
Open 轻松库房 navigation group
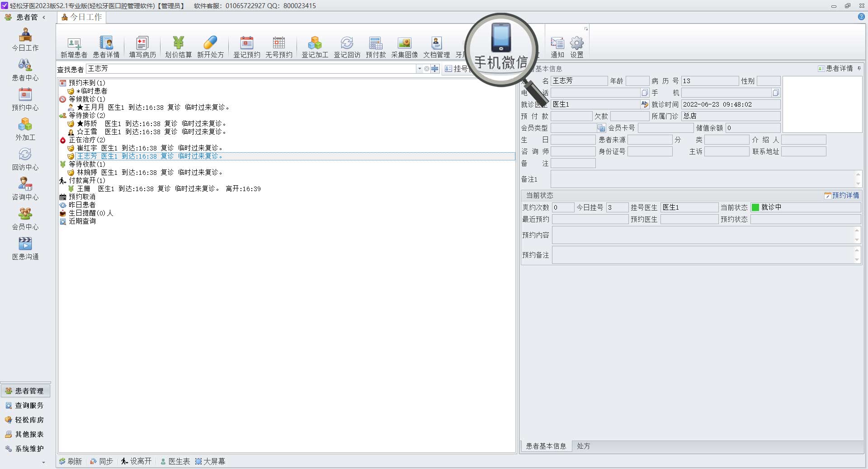point(25,420)
